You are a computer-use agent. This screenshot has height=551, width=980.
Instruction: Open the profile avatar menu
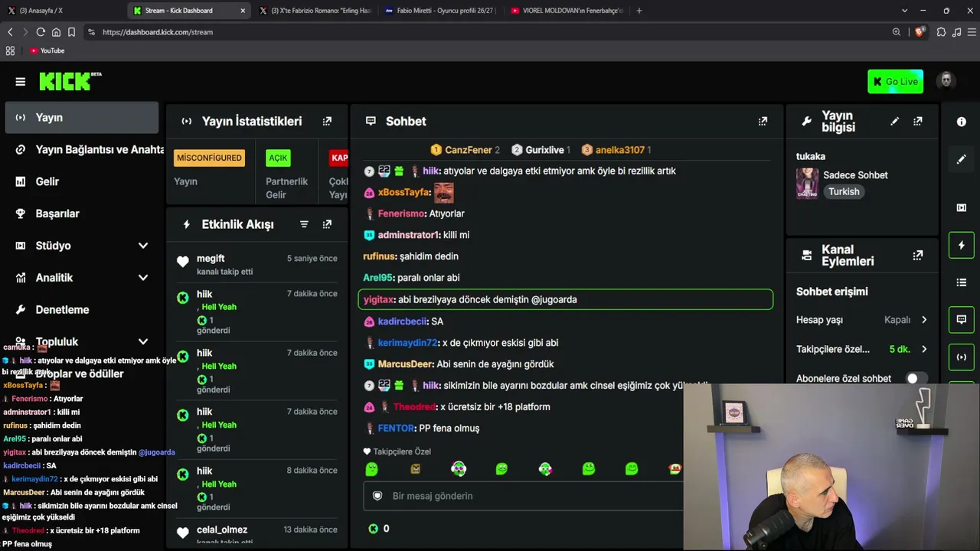946,81
